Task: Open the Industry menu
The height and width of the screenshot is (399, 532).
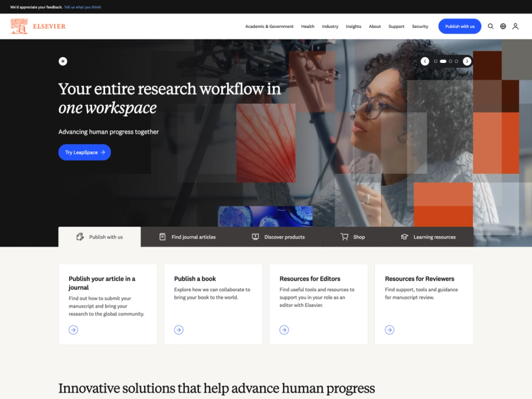Action: (330, 26)
